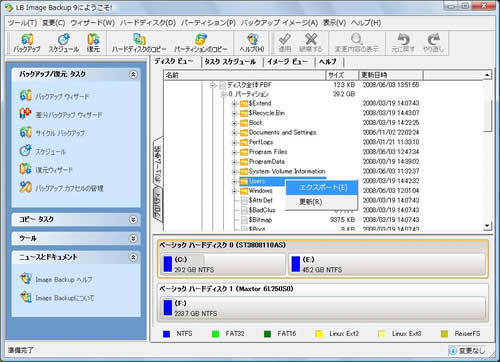Viewport: 500px width, 362px height.
Task: Click the 適用 checkmark toolbar icon
Action: 285,43
